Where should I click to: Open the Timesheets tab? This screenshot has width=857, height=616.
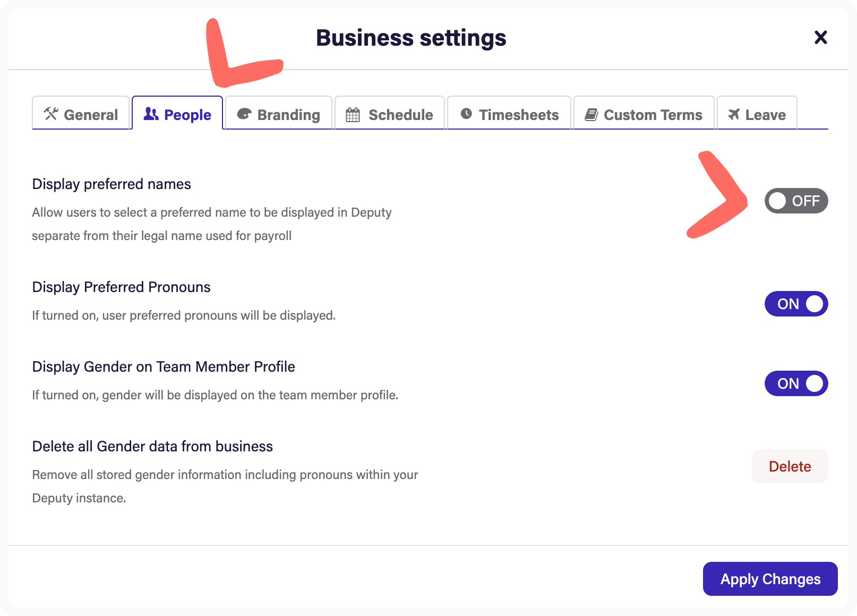tap(510, 114)
